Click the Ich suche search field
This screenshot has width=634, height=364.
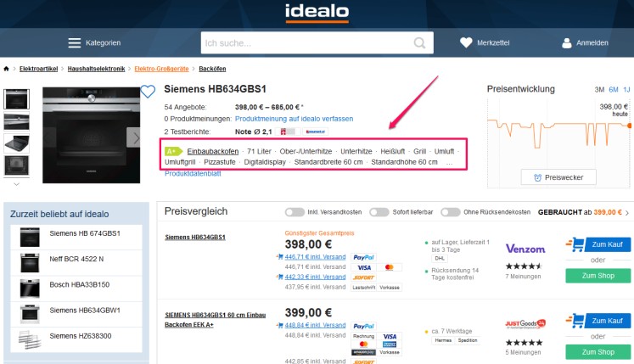(308, 43)
